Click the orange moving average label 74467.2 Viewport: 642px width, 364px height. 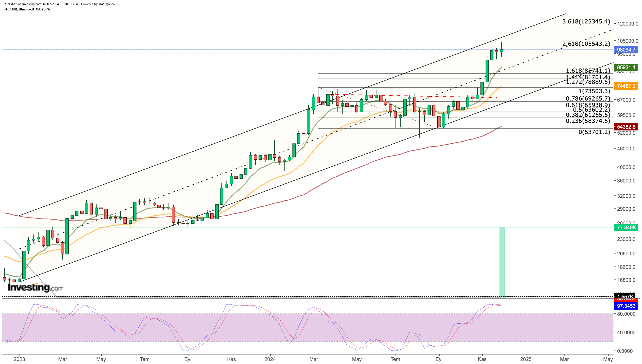coord(626,86)
